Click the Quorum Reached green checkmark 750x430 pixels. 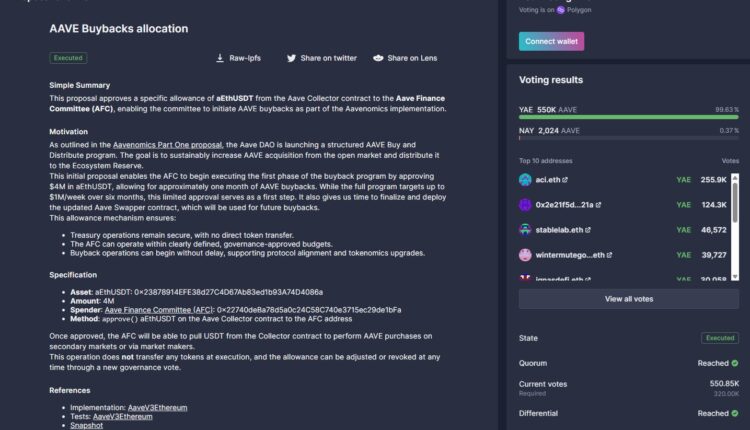pyautogui.click(x=735, y=363)
